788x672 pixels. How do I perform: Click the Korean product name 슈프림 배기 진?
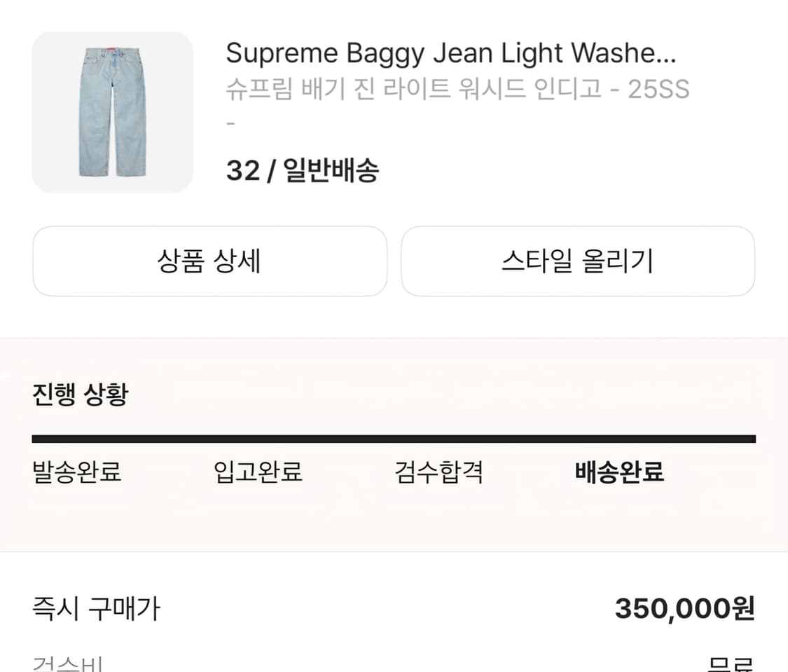301,89
